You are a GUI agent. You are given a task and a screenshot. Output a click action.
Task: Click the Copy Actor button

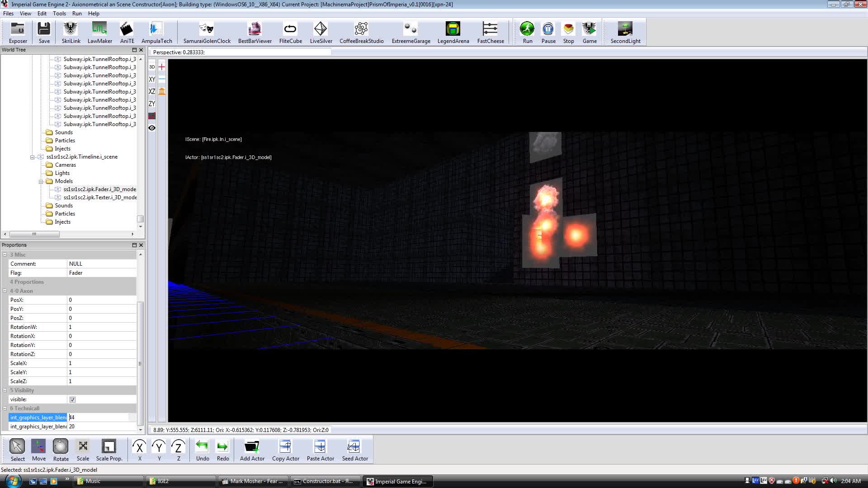pyautogui.click(x=285, y=450)
